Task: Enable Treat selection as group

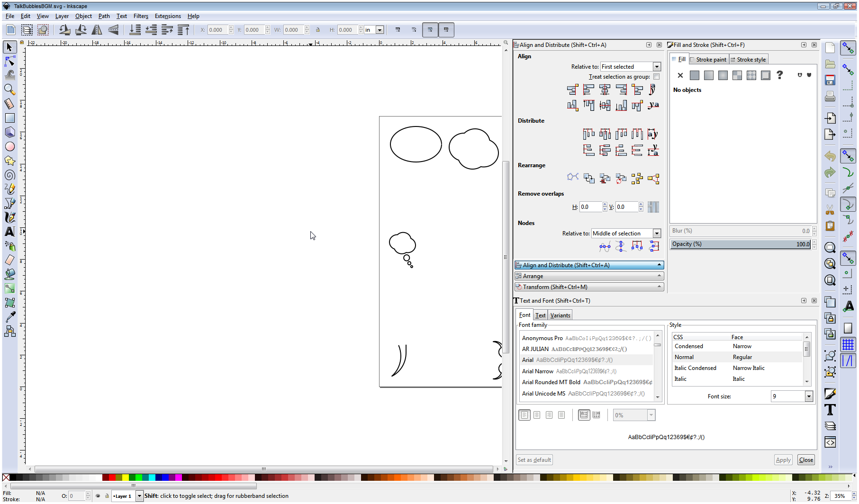Action: click(x=657, y=76)
